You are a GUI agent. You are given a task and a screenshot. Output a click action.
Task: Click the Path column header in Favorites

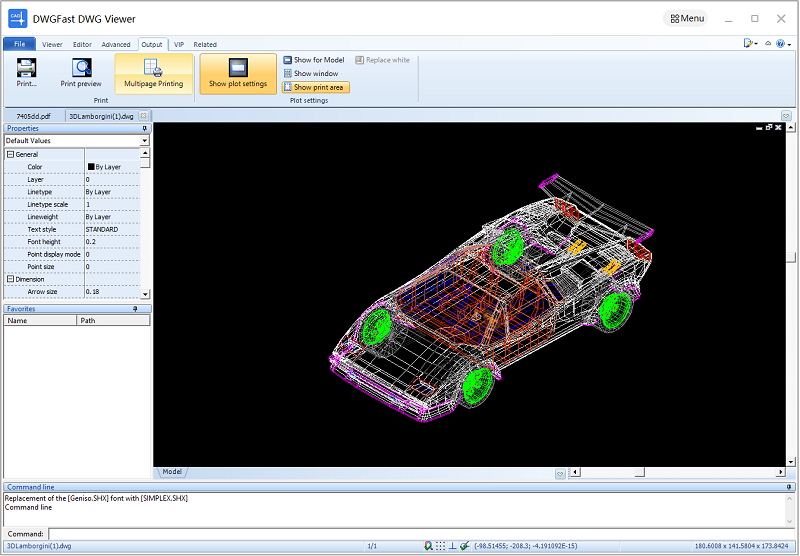click(113, 320)
